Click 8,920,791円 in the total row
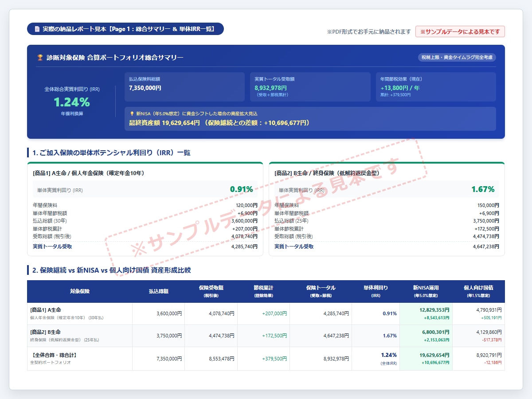Screen dimensions: 532x399 [x=489, y=355]
